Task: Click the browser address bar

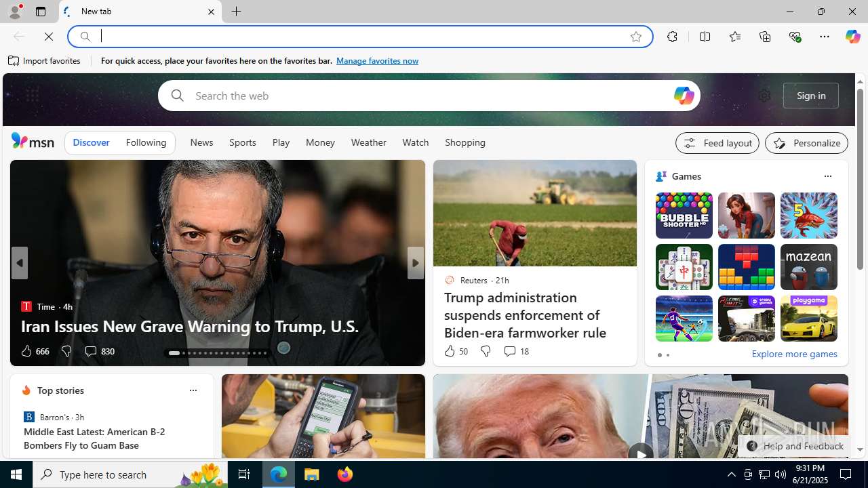Action: point(359,37)
